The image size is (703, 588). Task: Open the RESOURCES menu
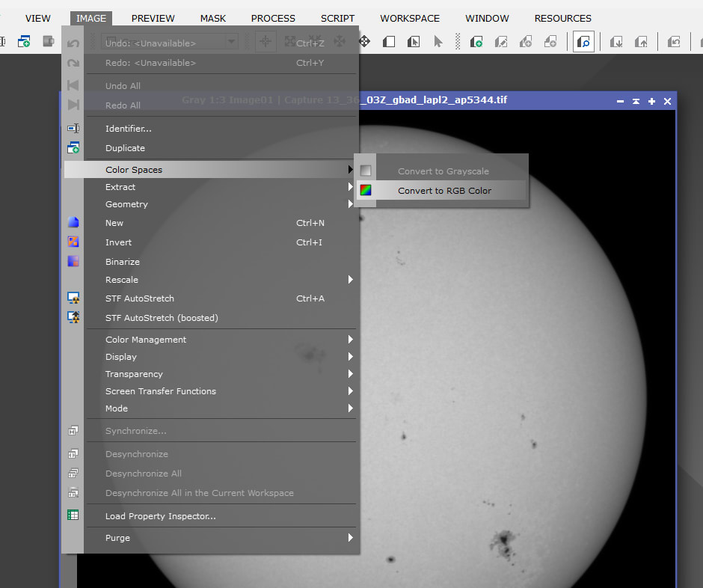click(x=562, y=19)
